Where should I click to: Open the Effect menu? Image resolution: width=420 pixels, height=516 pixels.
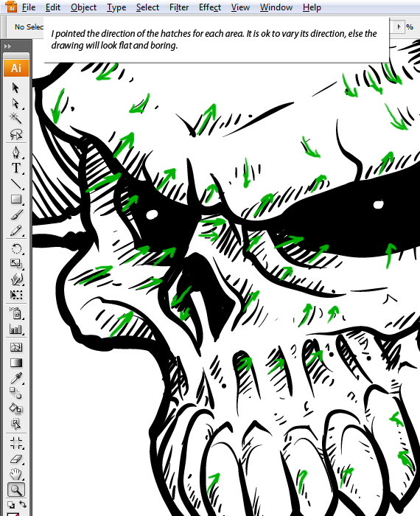[x=210, y=7]
